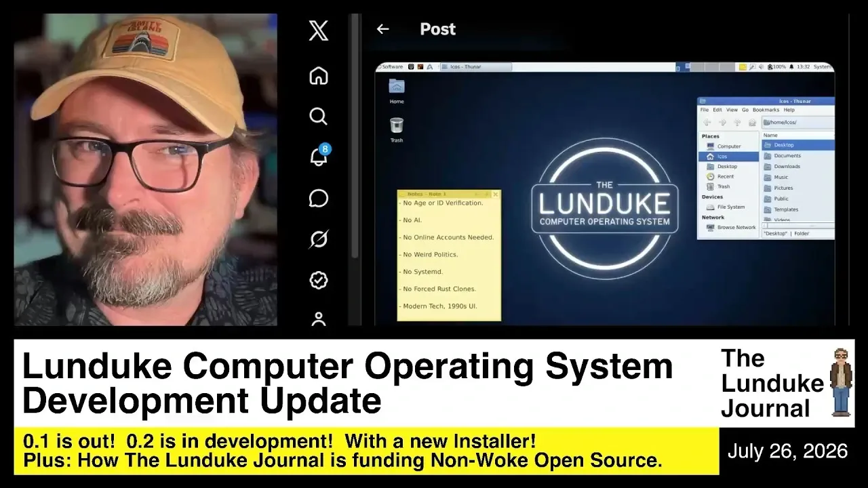Go to parent folder with Thunar's up arrow
The height and width of the screenshot is (488, 868).
(x=737, y=123)
